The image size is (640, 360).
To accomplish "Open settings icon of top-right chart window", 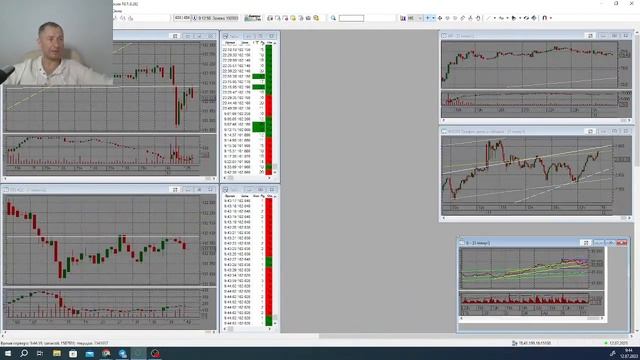I will (590, 36).
